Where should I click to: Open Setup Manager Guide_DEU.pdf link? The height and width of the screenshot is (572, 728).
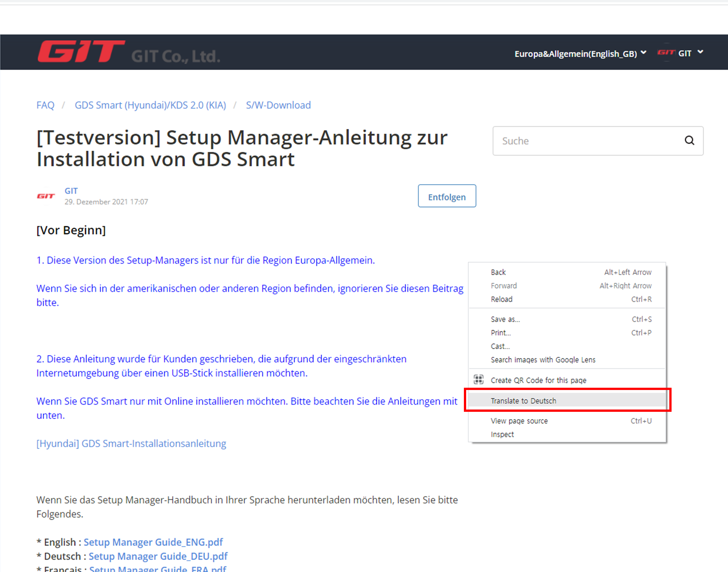[158, 556]
